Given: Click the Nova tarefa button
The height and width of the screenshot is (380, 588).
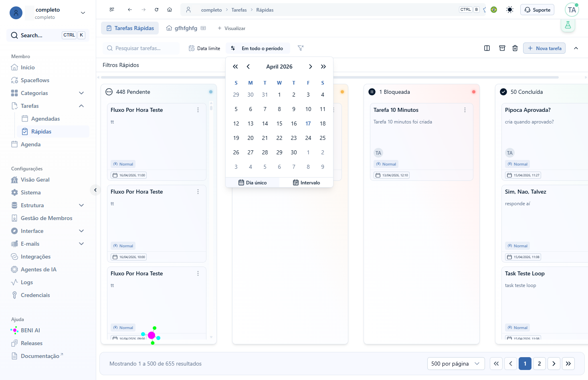Looking at the screenshot, I should pos(544,48).
